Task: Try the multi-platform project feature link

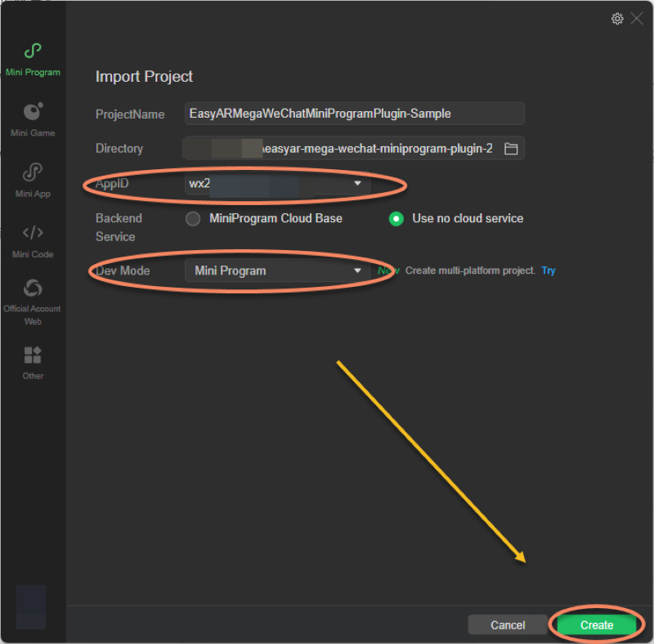Action: pyautogui.click(x=548, y=271)
